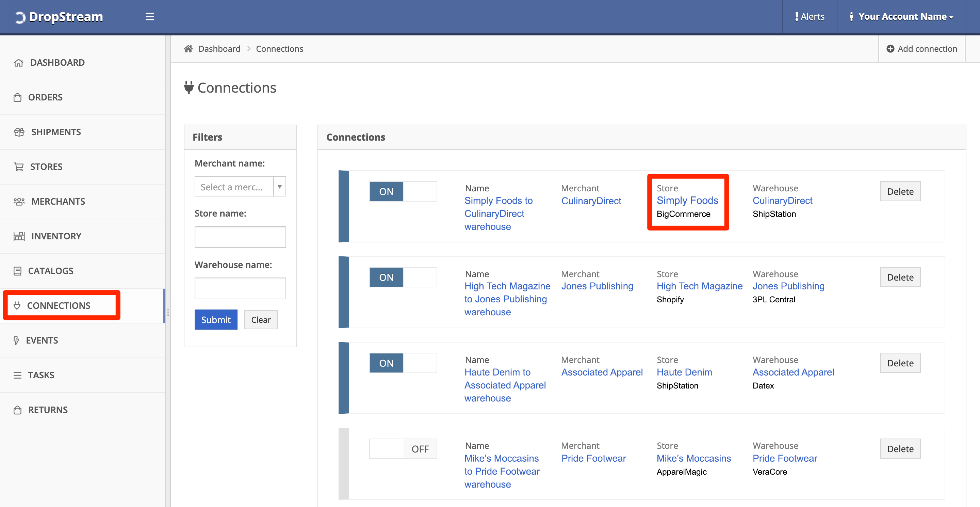
Task: Turn off the Simply Foods connection toggle
Action: (403, 191)
